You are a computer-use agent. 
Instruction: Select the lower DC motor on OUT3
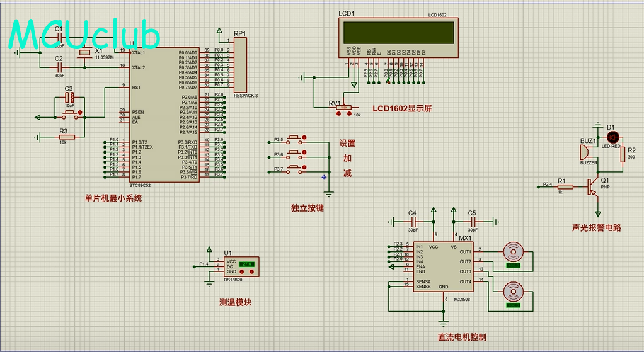(x=512, y=292)
